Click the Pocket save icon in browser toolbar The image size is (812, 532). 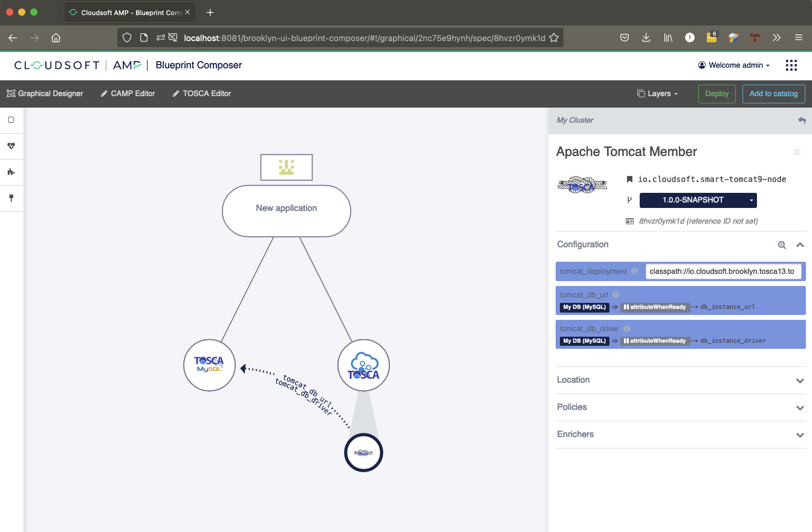point(625,37)
